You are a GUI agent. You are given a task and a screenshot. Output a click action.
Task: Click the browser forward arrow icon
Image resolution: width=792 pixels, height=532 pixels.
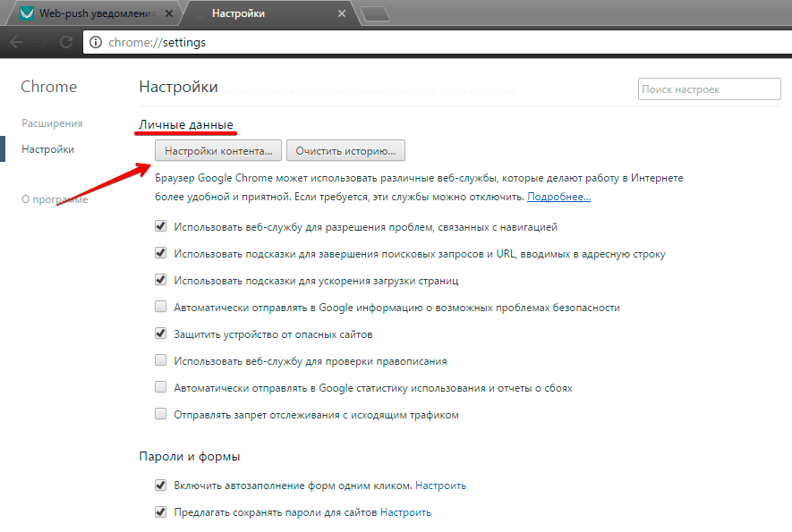[x=41, y=42]
